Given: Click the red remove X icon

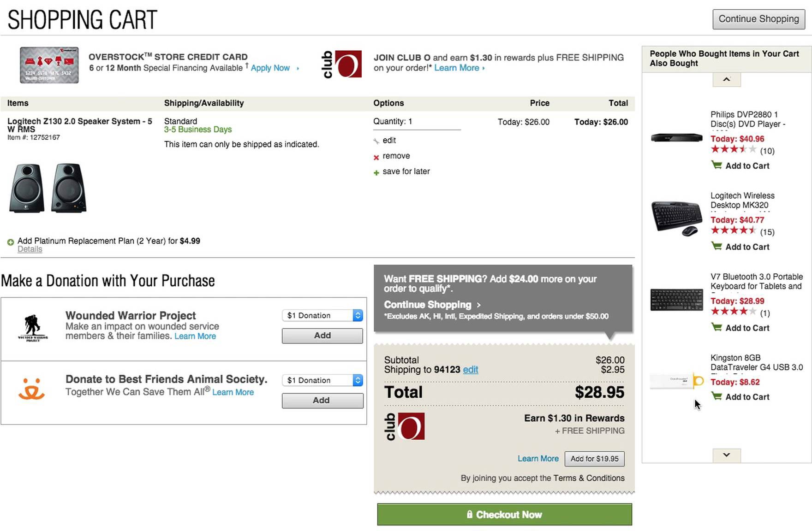Looking at the screenshot, I should (x=376, y=157).
